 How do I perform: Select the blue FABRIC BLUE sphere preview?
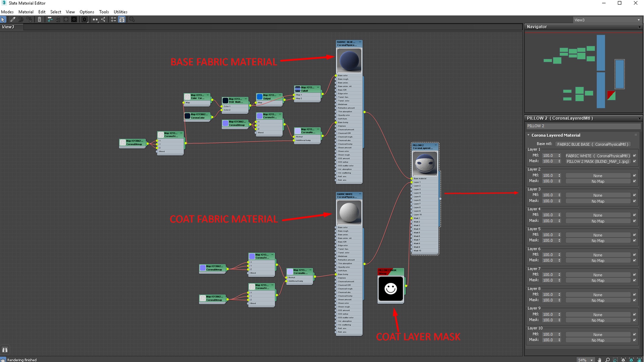coord(349,60)
